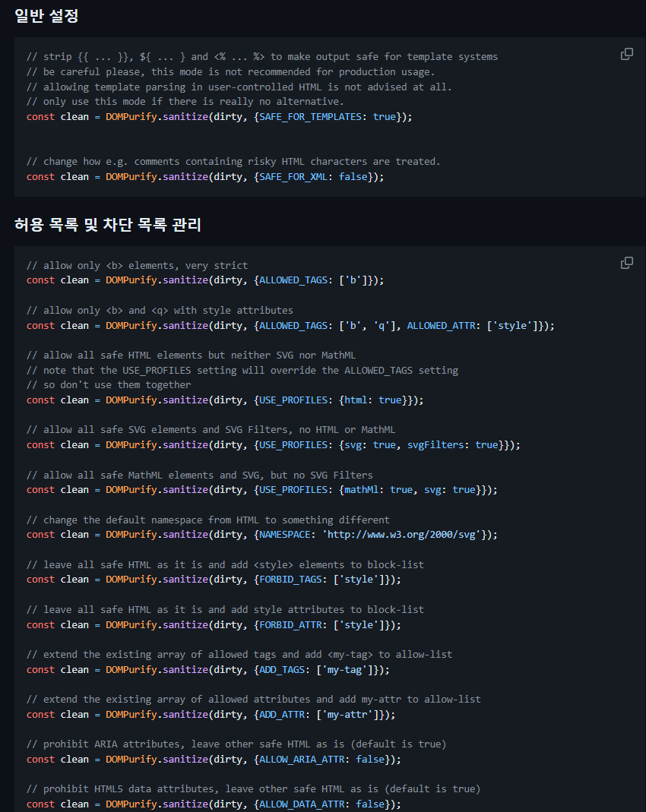Click the mathMl property text
The height and width of the screenshot is (812, 646).
pos(361,490)
